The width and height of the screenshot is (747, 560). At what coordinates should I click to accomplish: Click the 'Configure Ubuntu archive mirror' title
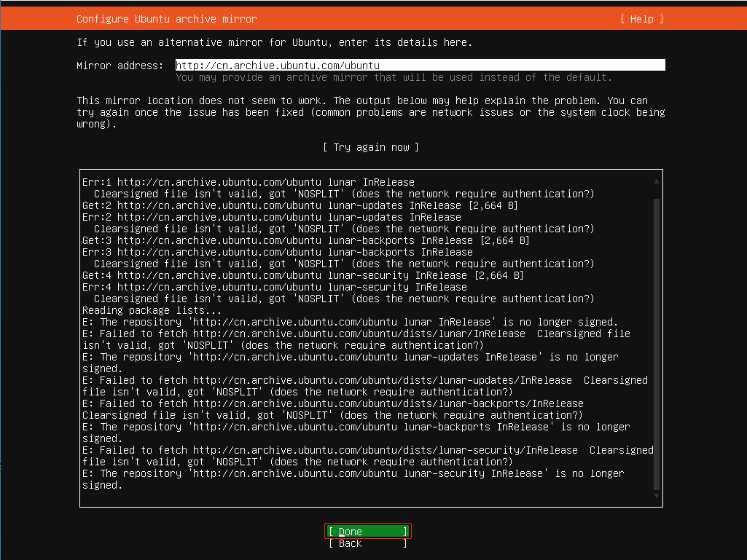166,19
